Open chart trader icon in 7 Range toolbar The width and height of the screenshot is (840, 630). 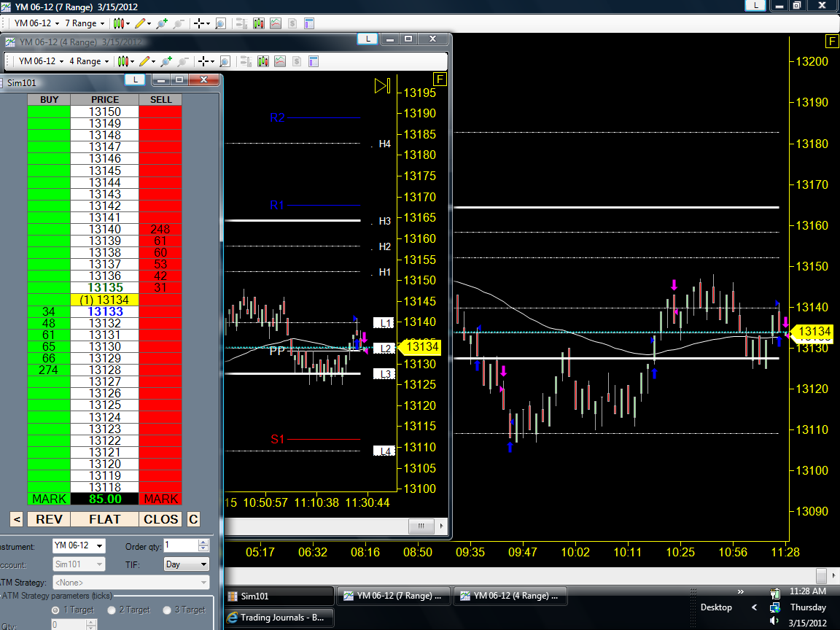tap(241, 23)
